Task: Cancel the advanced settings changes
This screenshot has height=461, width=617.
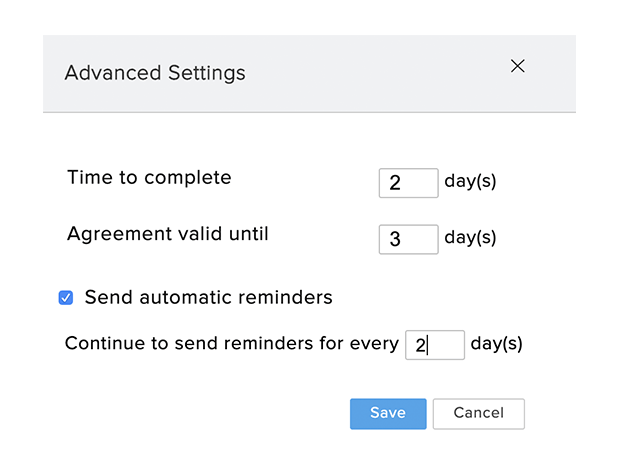Action: pos(478,413)
